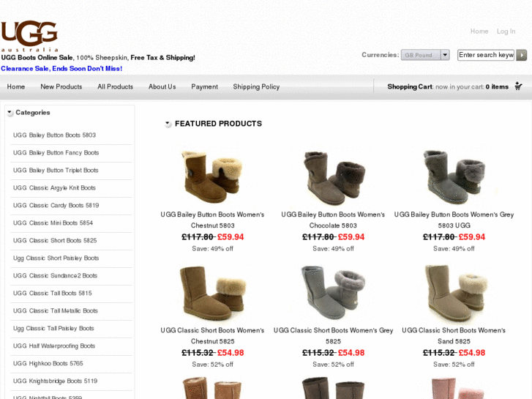Click the search keyword input field
The width and height of the screenshot is (532, 399).
click(486, 55)
